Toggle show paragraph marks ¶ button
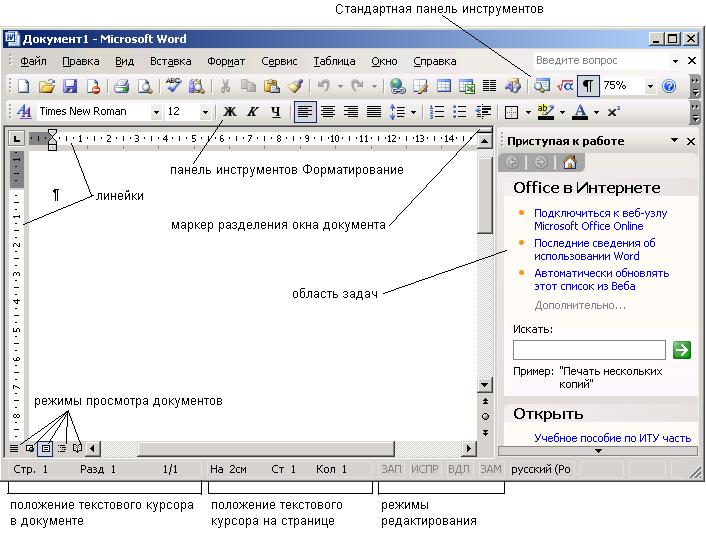 [588, 86]
